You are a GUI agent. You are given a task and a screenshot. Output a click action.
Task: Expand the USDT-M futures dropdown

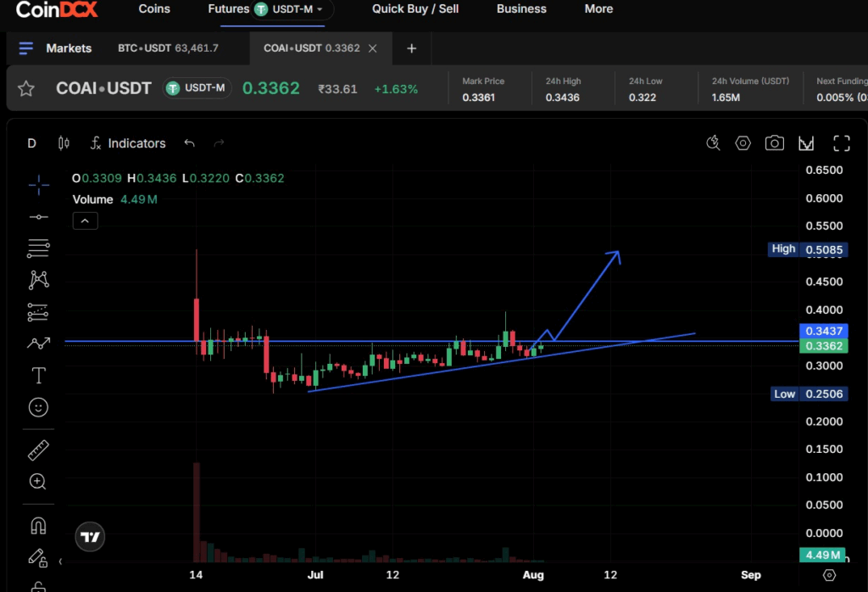coord(292,9)
